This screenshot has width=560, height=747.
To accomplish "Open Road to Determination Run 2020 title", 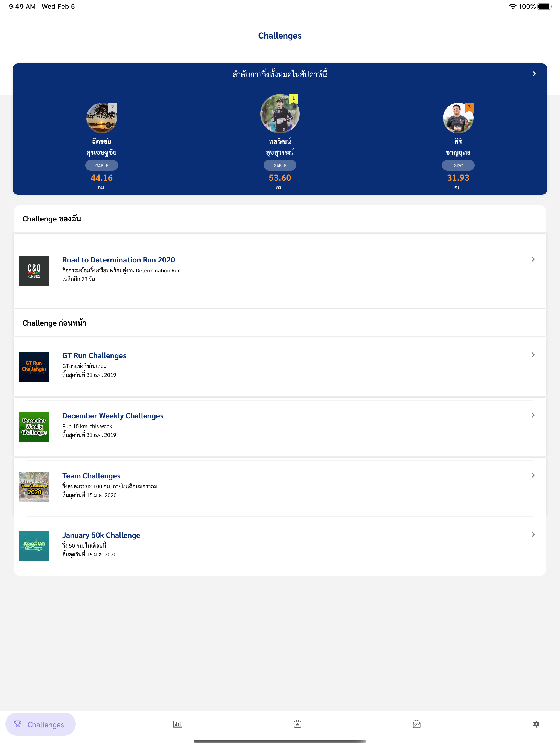I will tap(119, 260).
